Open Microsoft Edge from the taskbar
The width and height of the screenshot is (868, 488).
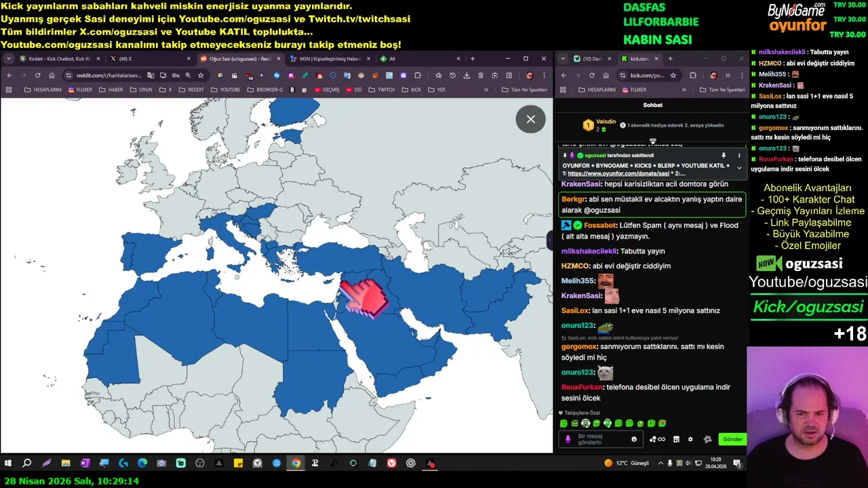click(x=142, y=464)
